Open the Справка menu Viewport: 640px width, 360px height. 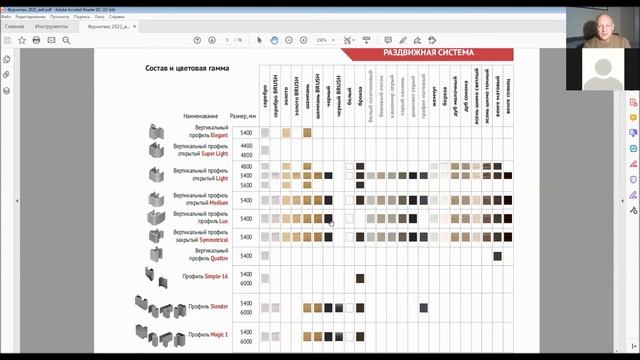pos(116,17)
